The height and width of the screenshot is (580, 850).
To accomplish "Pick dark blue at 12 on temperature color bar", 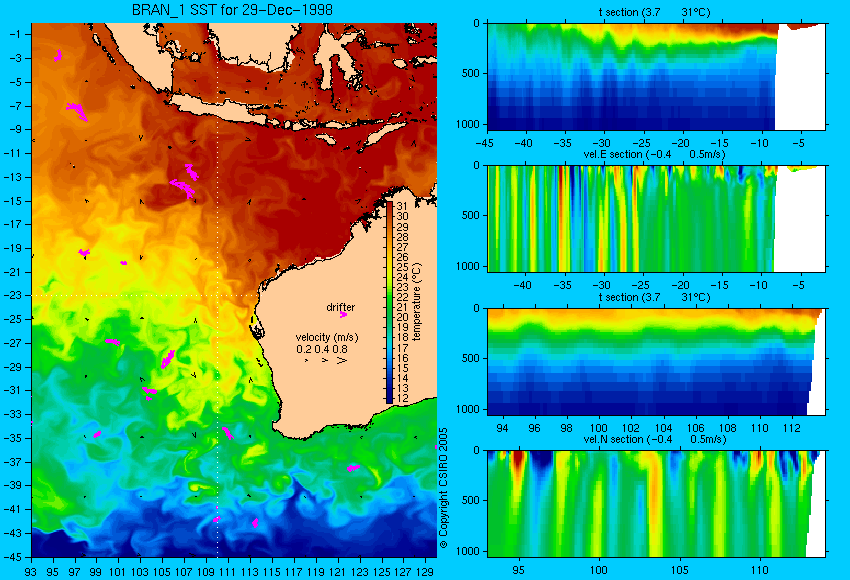I will [x=389, y=398].
